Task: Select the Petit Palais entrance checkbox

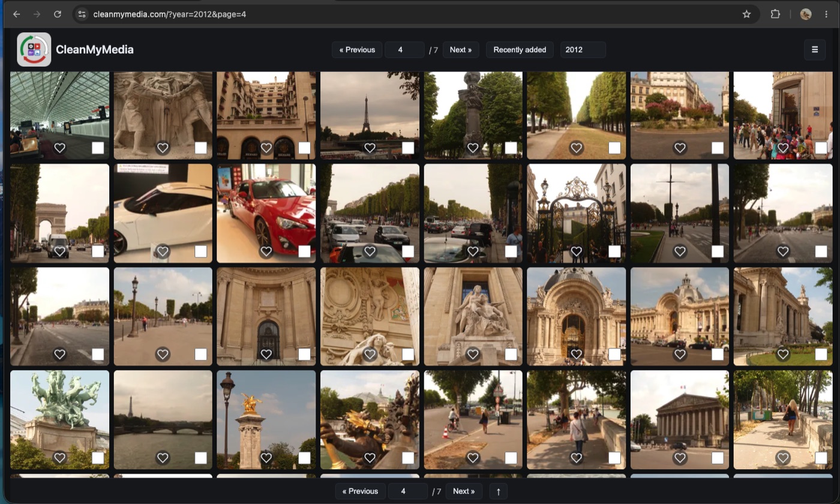Action: (x=614, y=355)
